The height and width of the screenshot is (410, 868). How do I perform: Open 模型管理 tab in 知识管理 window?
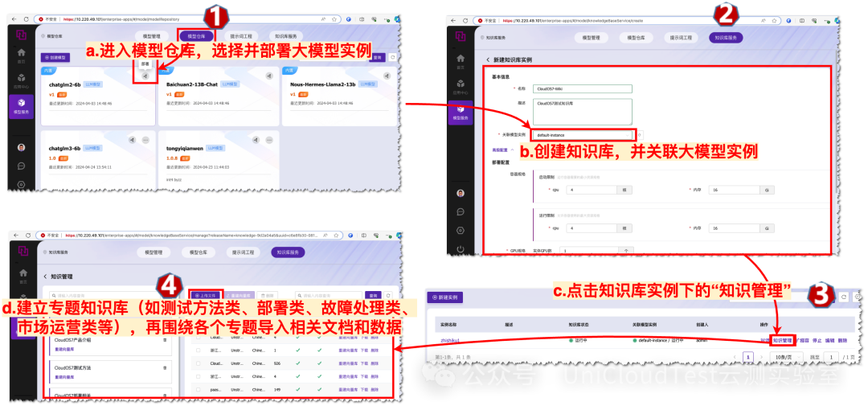(x=154, y=252)
